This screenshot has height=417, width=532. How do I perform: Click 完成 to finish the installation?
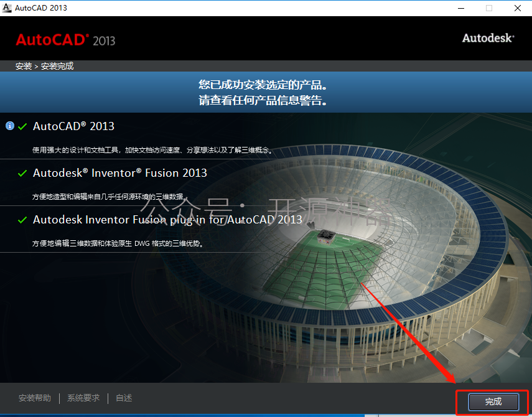point(493,401)
